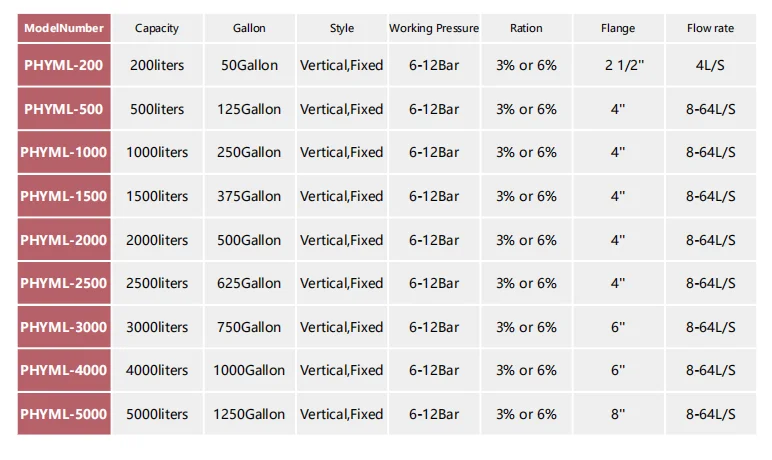
Task: Select the 4L/S flow rate cell
Action: 710,65
